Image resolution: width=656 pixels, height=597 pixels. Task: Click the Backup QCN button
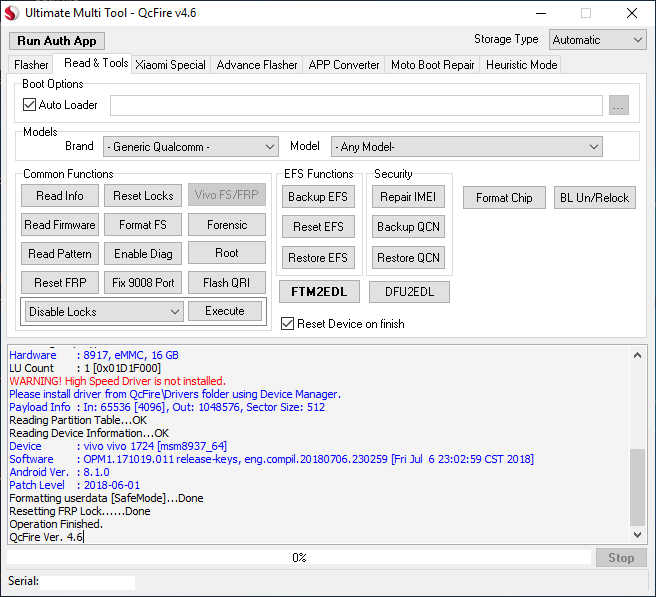click(x=408, y=227)
